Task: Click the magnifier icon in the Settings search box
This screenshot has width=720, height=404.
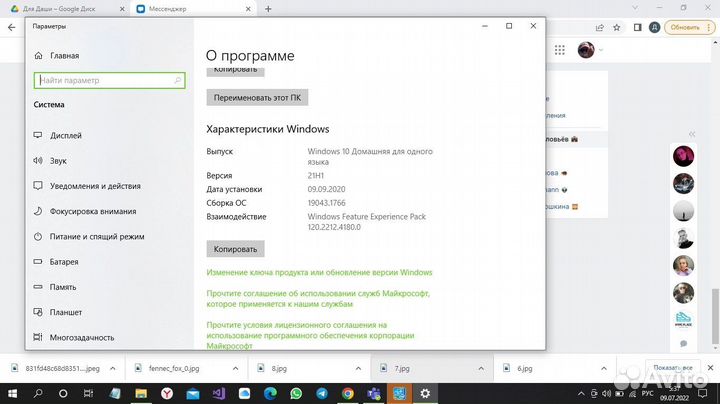Action: pyautogui.click(x=178, y=80)
